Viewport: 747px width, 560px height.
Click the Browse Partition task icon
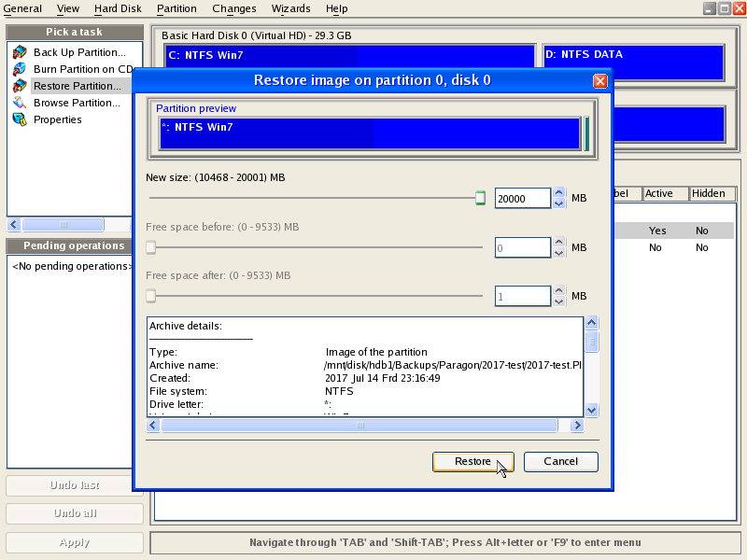click(19, 103)
